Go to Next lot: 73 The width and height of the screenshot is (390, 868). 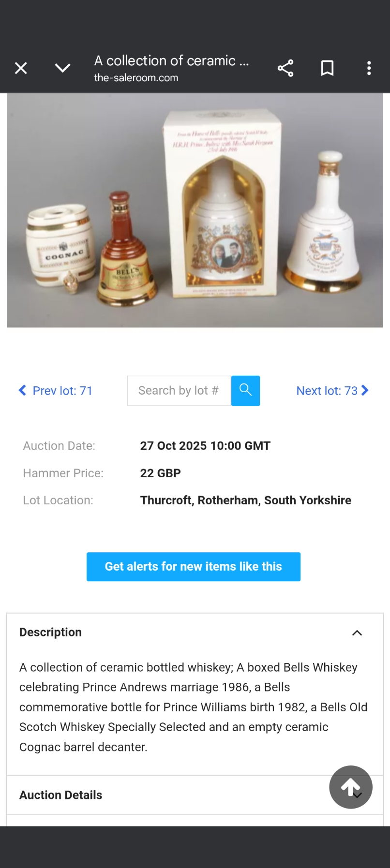[x=327, y=391]
